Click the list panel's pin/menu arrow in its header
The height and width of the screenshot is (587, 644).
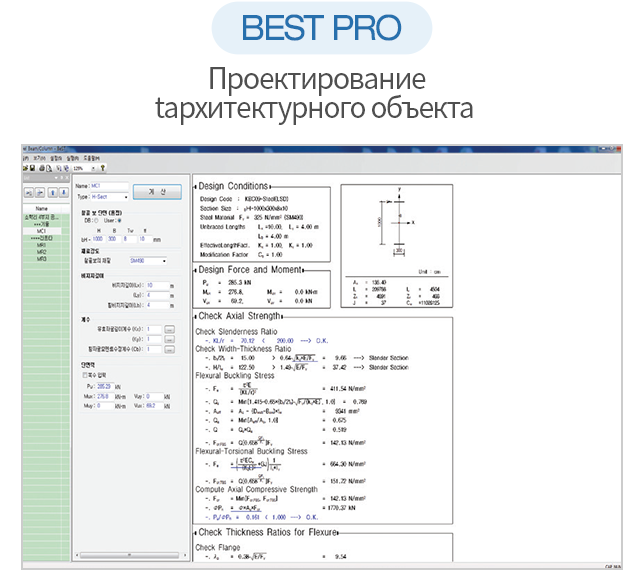click(x=56, y=178)
